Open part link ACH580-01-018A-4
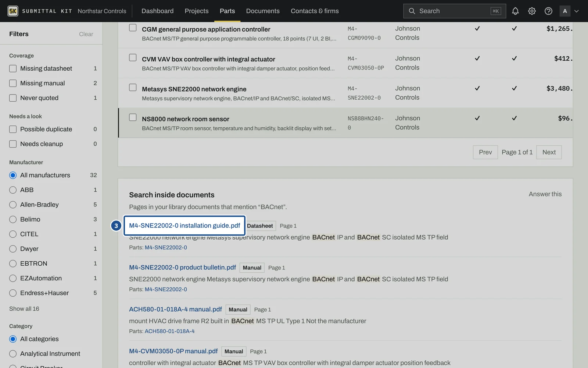 [169, 331]
